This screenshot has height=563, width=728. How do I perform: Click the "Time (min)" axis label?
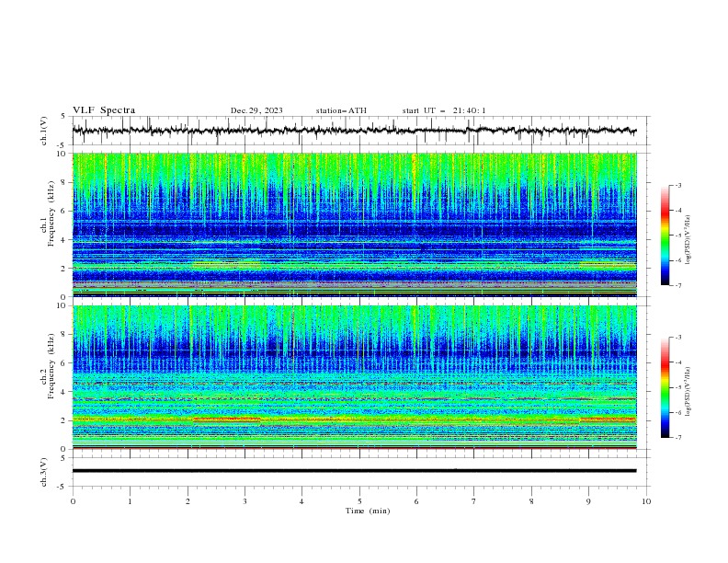[368, 511]
